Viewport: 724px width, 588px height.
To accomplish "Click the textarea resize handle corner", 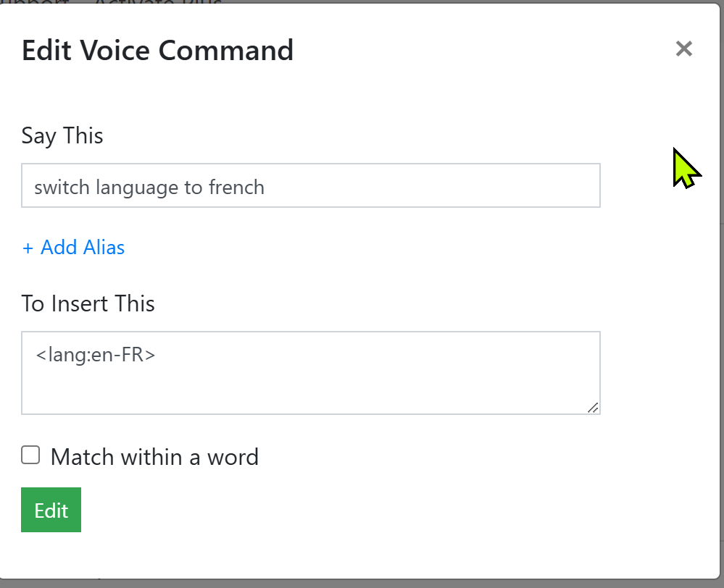I will point(593,408).
